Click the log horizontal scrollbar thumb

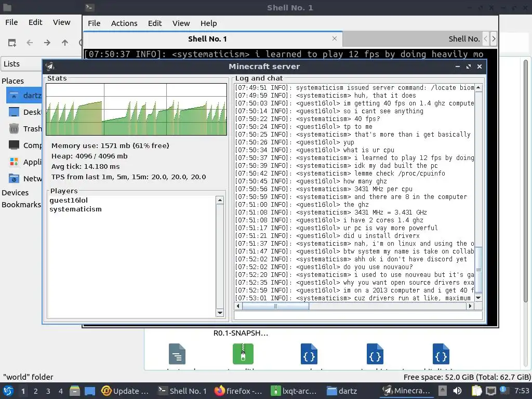(x=275, y=307)
